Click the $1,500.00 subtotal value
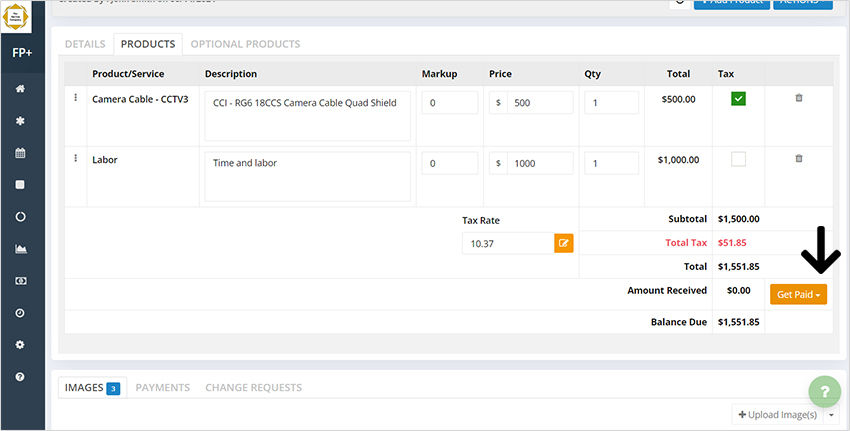The width and height of the screenshot is (850, 431). pos(738,219)
